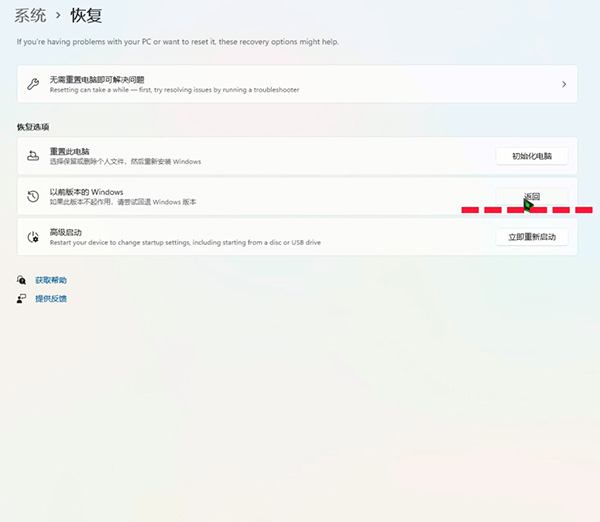
Task: Click 返回 to go back to previous Windows
Action: (532, 196)
